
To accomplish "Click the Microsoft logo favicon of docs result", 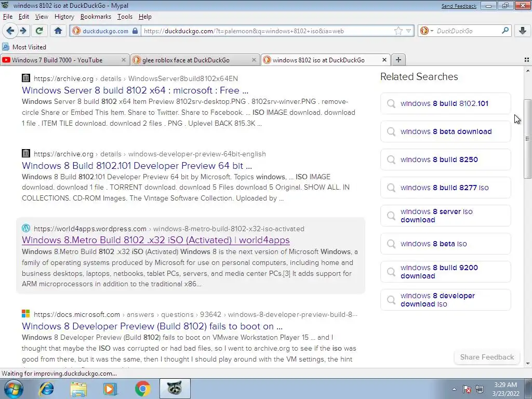I will tap(26, 313).
